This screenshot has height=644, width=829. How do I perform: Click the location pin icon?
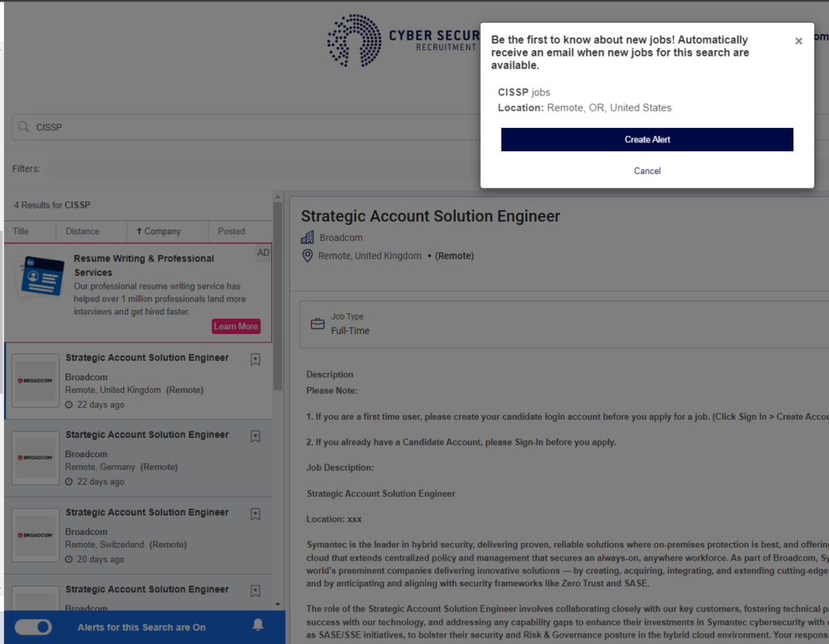(307, 256)
